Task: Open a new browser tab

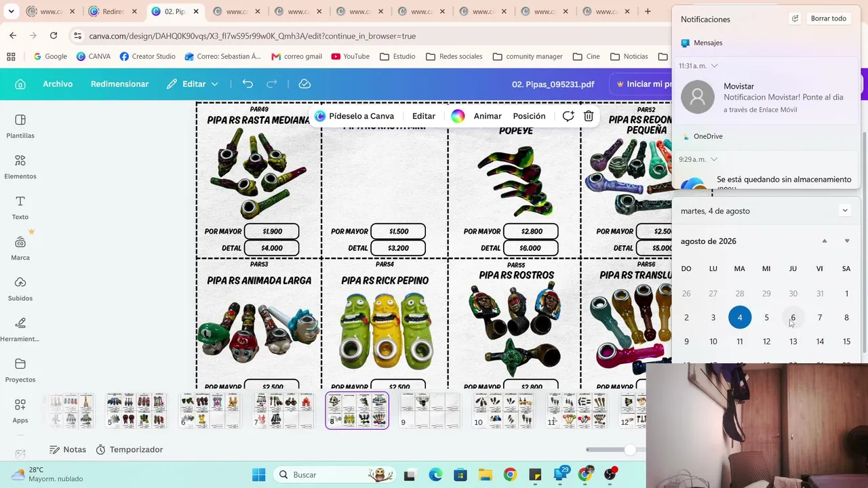Action: pos(648,12)
